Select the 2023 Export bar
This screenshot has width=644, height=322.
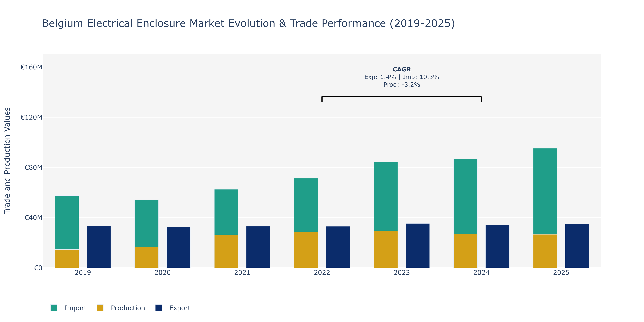click(x=418, y=246)
